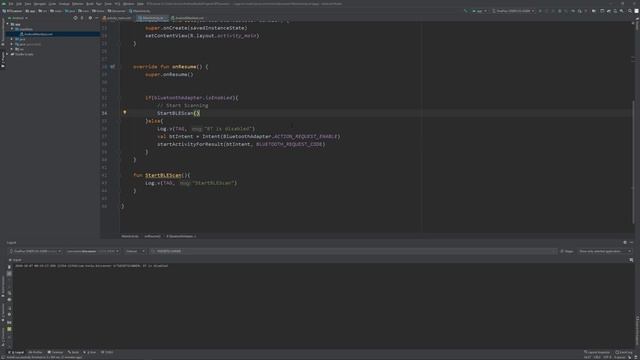Open the Project panel settings gear
This screenshot has width=640, height=360.
click(90, 18)
